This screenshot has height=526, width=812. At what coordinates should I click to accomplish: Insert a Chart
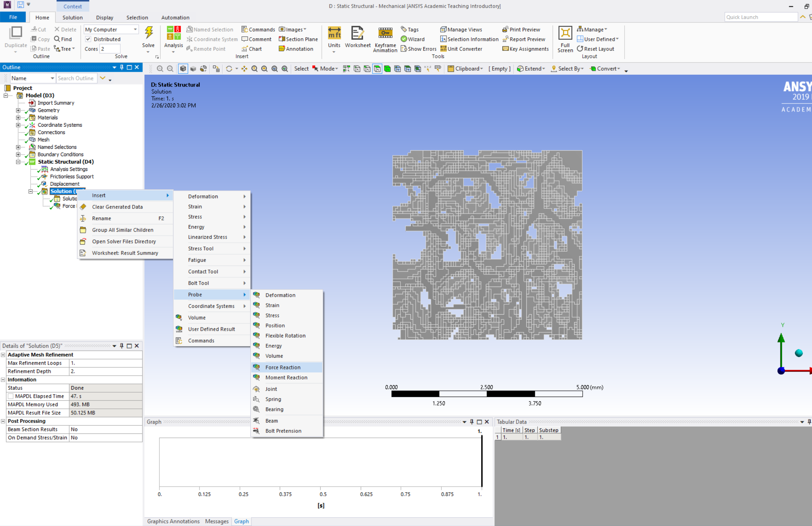252,49
